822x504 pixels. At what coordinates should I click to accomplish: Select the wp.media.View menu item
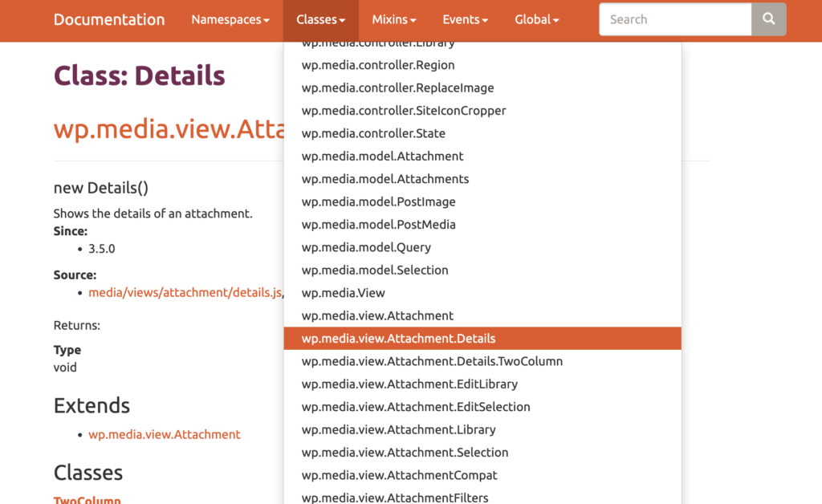point(344,293)
